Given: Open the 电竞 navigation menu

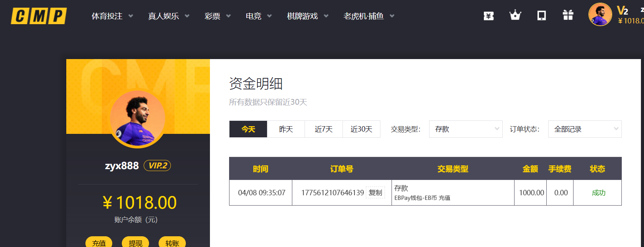Looking at the screenshot, I should (258, 16).
